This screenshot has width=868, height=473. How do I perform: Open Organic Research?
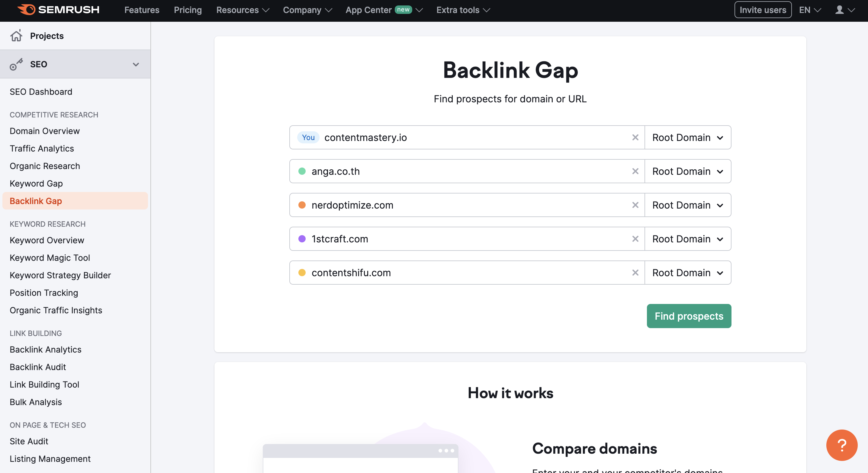coord(45,166)
